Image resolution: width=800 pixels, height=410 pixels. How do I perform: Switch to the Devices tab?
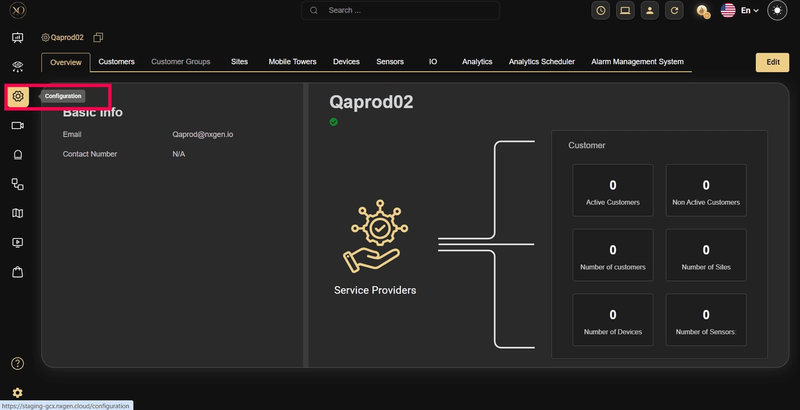346,62
